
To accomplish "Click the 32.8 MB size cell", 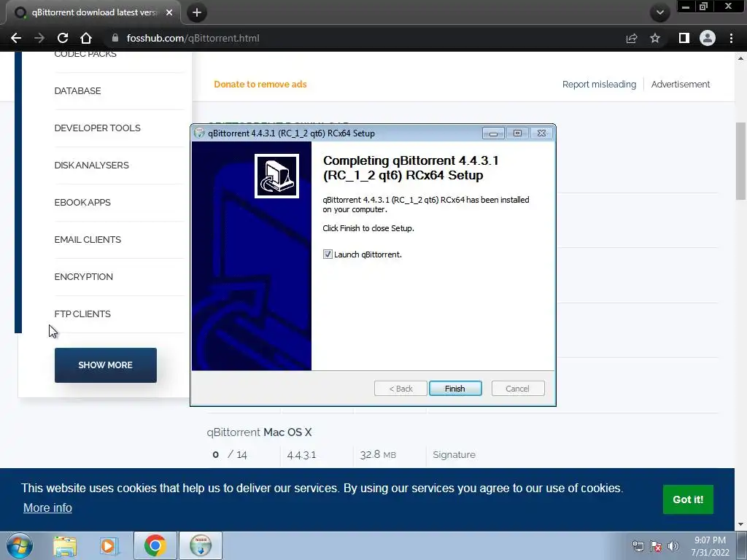I will pyautogui.click(x=378, y=455).
